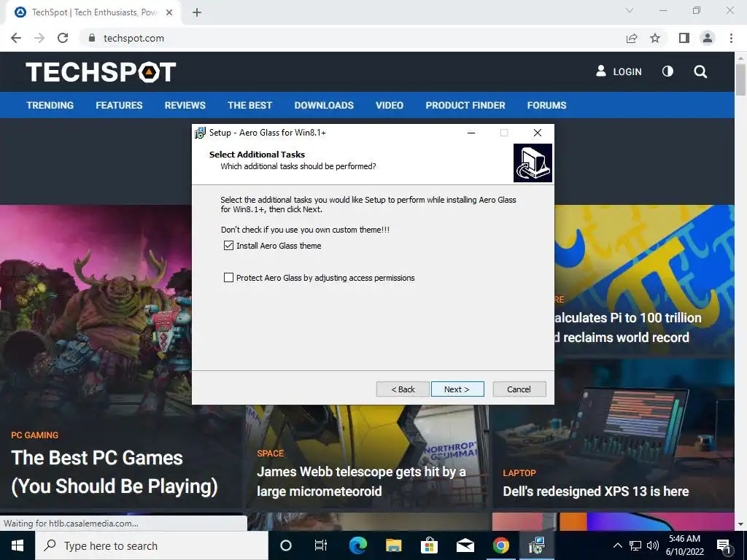This screenshot has width=747, height=560.
Task: Open the REVIEWS menu
Action: coord(185,105)
